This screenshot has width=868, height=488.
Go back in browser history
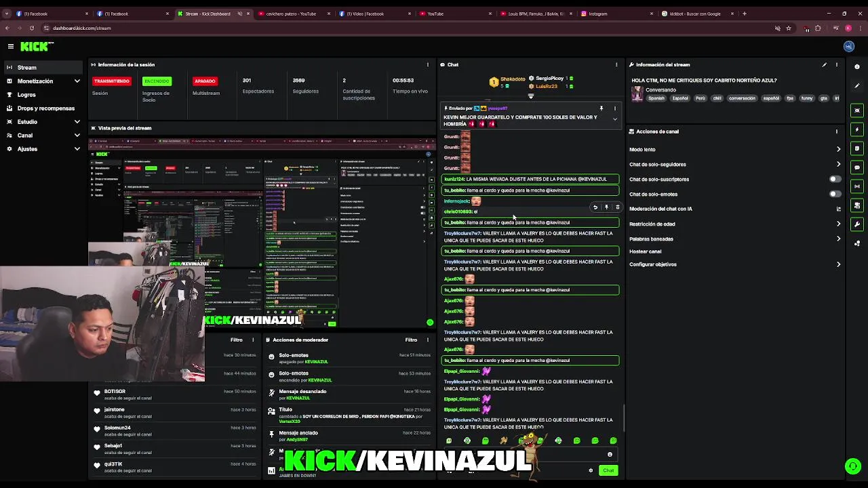click(x=7, y=28)
